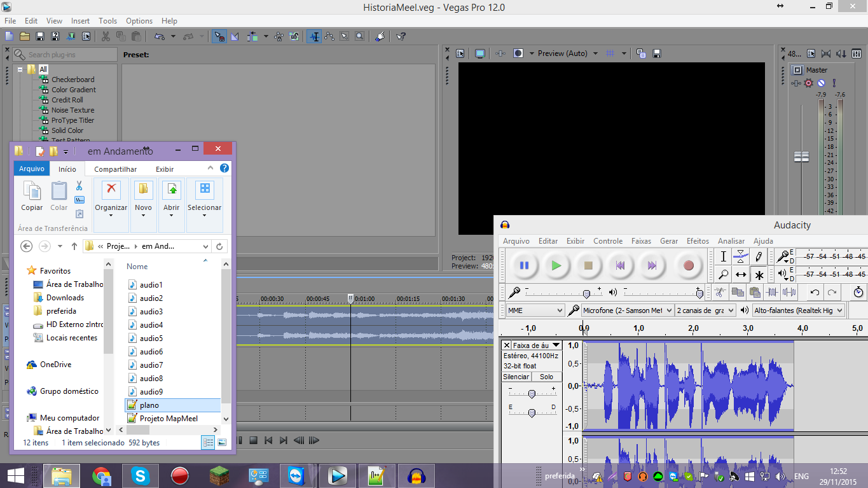Screen dimensions: 868x488
Task: Click Vegas What's This Help icon
Action: click(401, 36)
